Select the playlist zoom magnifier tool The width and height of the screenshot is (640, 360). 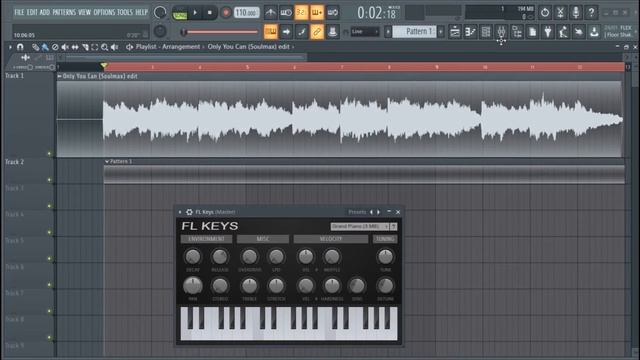tap(104, 47)
